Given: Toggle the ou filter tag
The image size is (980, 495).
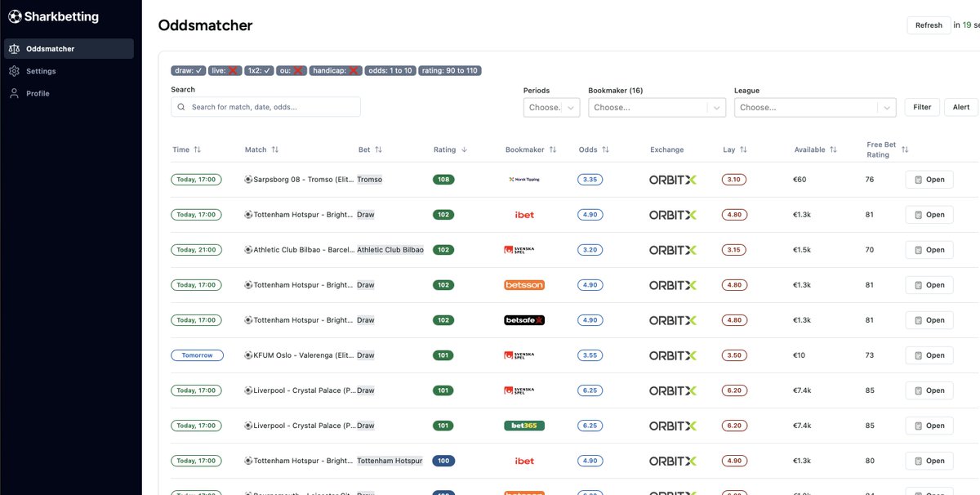Looking at the screenshot, I should click(292, 71).
